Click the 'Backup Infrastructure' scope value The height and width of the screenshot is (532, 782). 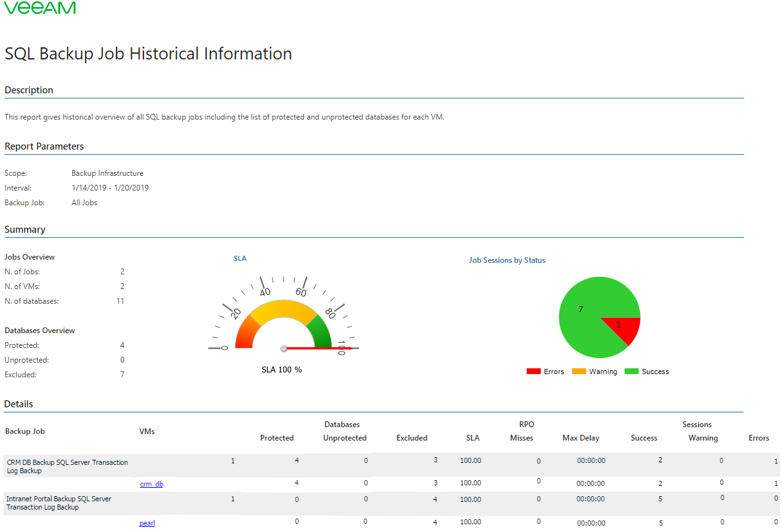[x=108, y=173]
